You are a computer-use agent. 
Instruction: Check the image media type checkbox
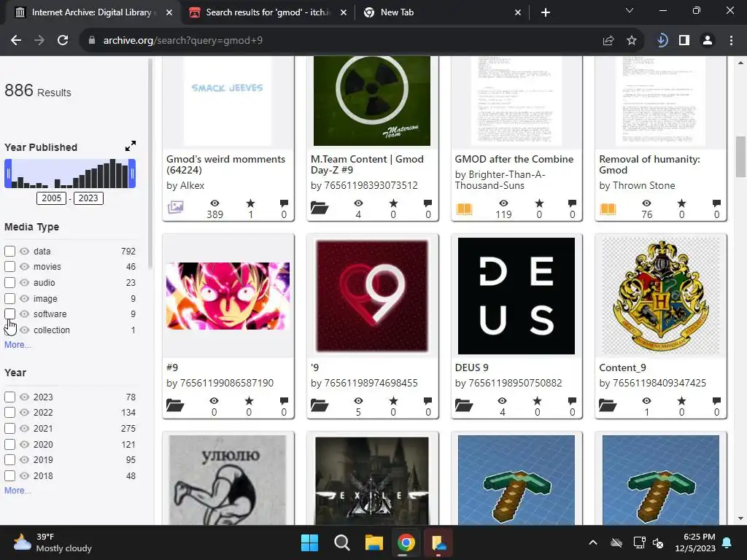click(9, 298)
